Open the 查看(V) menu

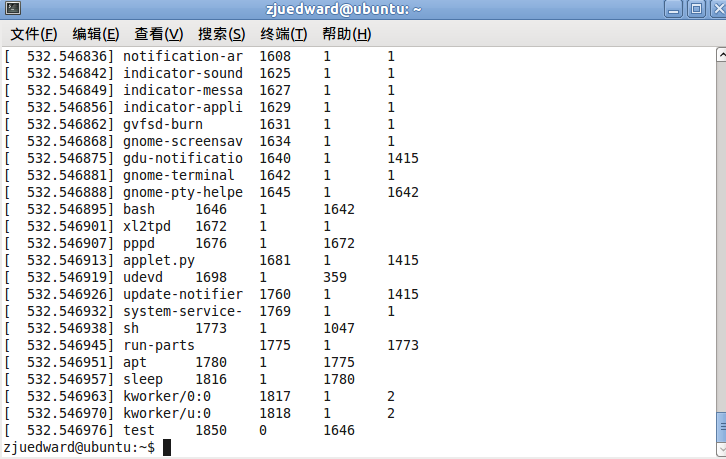[158, 34]
